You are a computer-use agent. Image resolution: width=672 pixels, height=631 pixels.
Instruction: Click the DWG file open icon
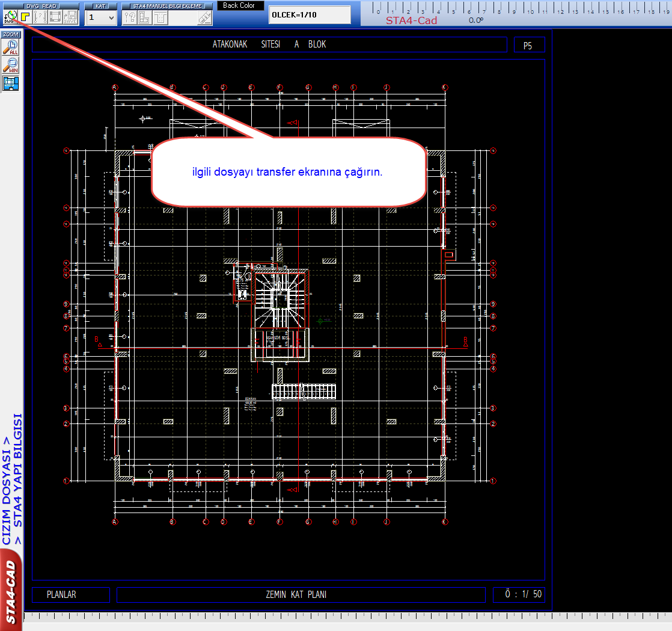[x=9, y=17]
